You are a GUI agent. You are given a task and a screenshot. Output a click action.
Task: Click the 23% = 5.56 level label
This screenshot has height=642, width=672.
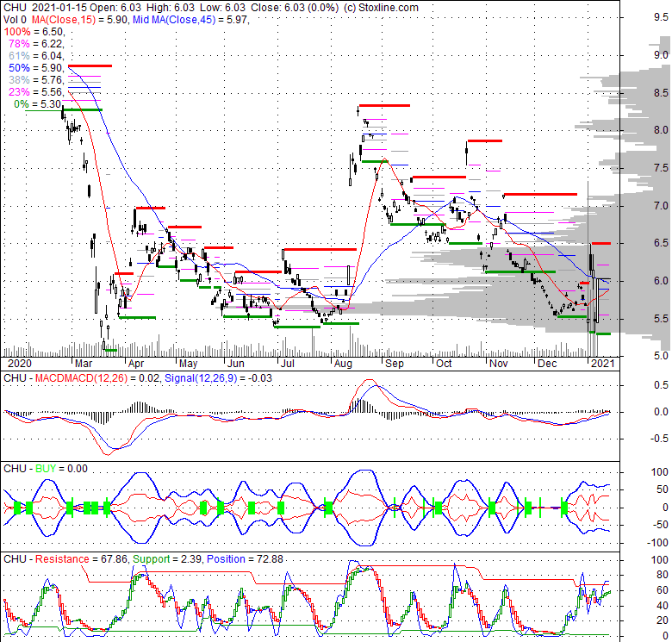(x=36, y=91)
